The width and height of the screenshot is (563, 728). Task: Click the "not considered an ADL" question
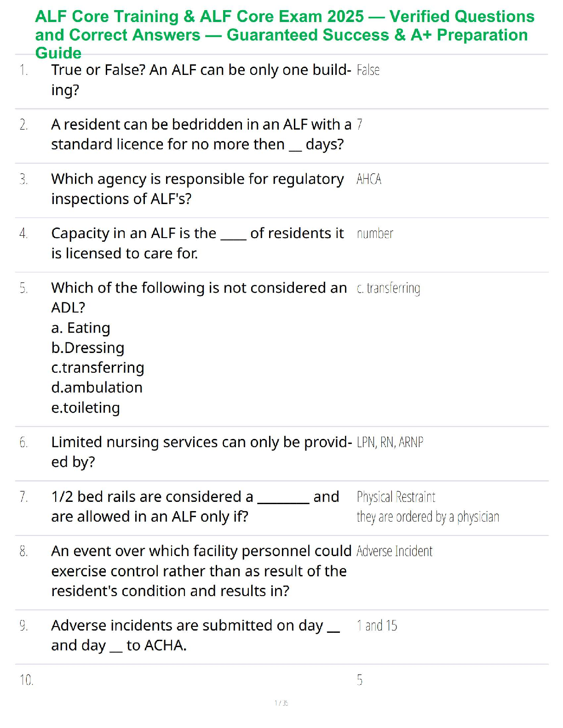[x=199, y=297]
